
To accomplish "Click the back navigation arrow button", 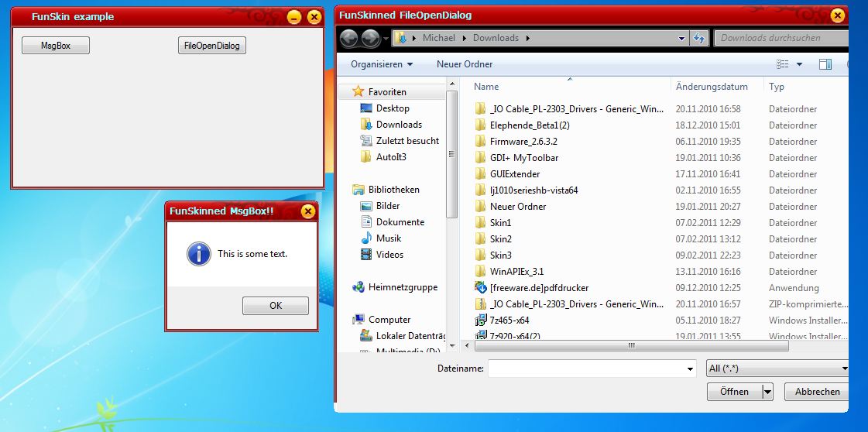I will [349, 38].
